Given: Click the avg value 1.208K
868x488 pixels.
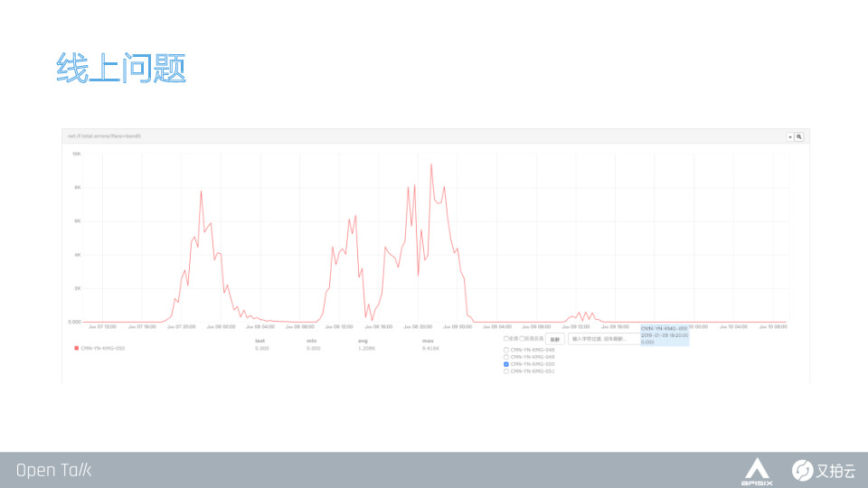Looking at the screenshot, I should 366,349.
